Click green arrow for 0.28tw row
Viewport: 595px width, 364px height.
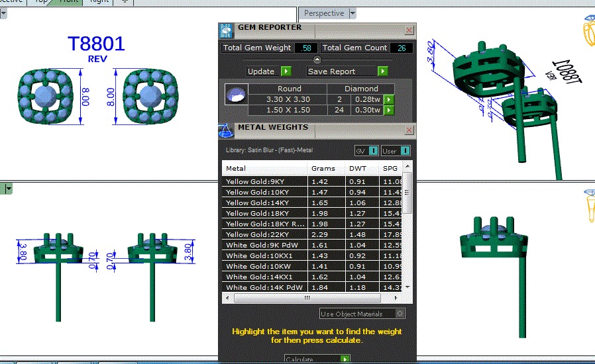(389, 99)
